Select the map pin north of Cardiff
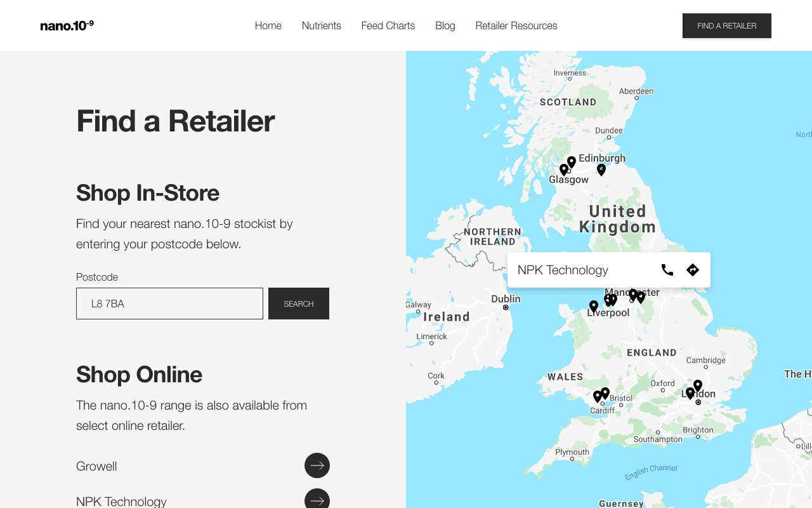The width and height of the screenshot is (812, 508). tap(597, 397)
